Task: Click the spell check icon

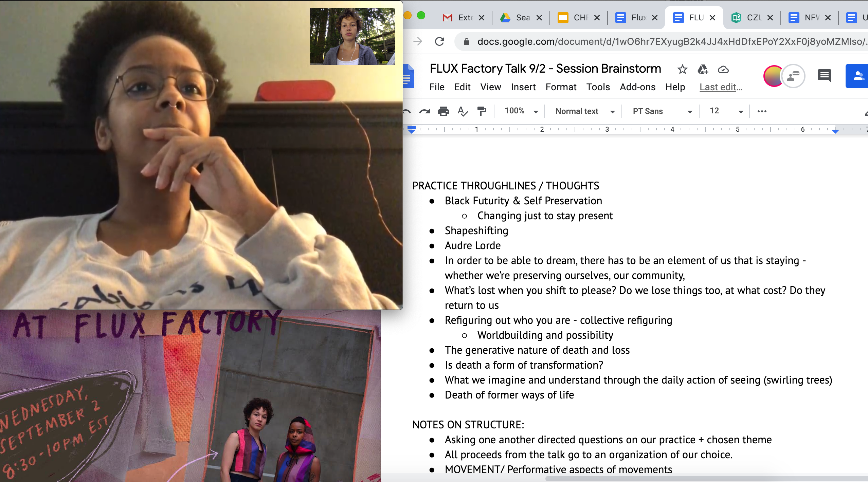Action: pos(463,111)
